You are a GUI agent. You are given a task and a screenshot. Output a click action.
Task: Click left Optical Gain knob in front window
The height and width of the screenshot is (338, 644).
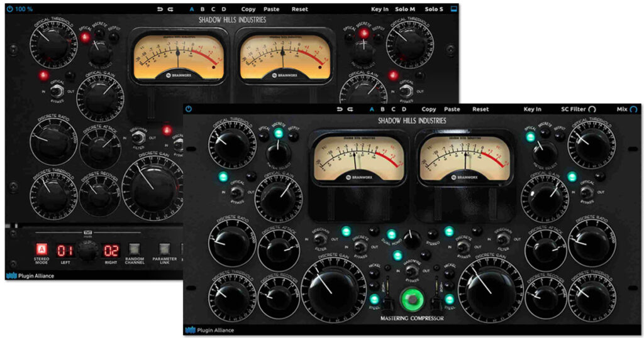[x=278, y=198]
